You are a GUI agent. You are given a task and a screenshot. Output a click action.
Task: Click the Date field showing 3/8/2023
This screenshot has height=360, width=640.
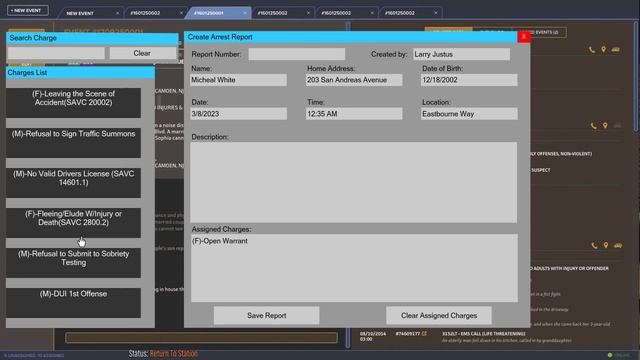[x=238, y=114]
